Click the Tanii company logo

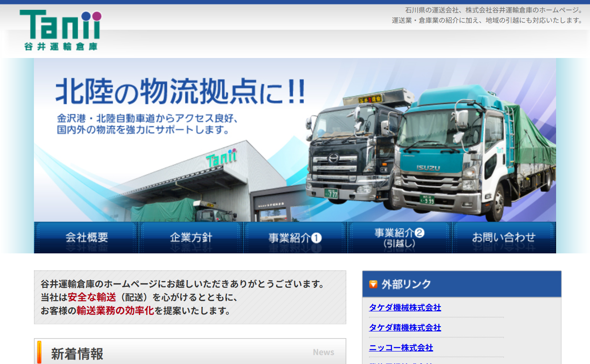click(61, 28)
